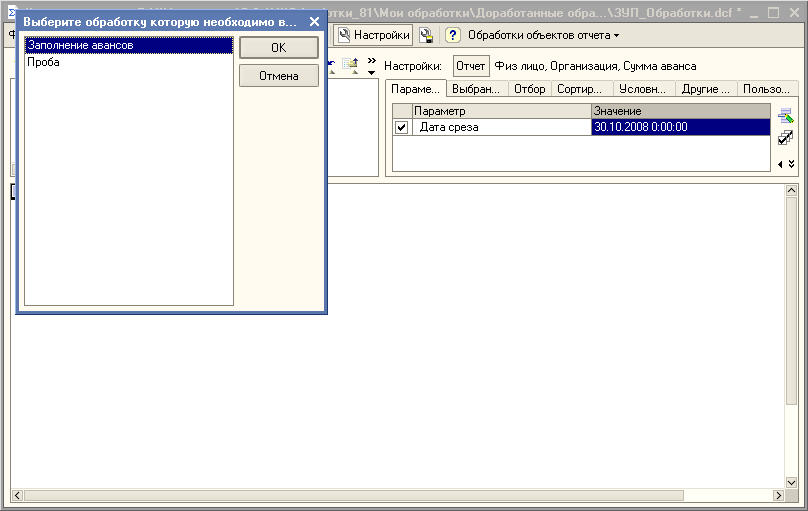Click the 'Отчет' settings button

pyautogui.click(x=470, y=66)
